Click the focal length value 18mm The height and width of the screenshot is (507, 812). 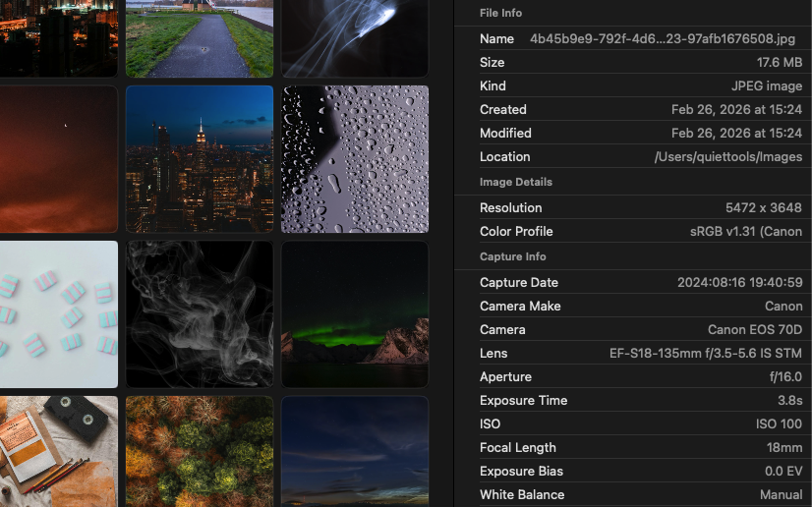pos(784,447)
